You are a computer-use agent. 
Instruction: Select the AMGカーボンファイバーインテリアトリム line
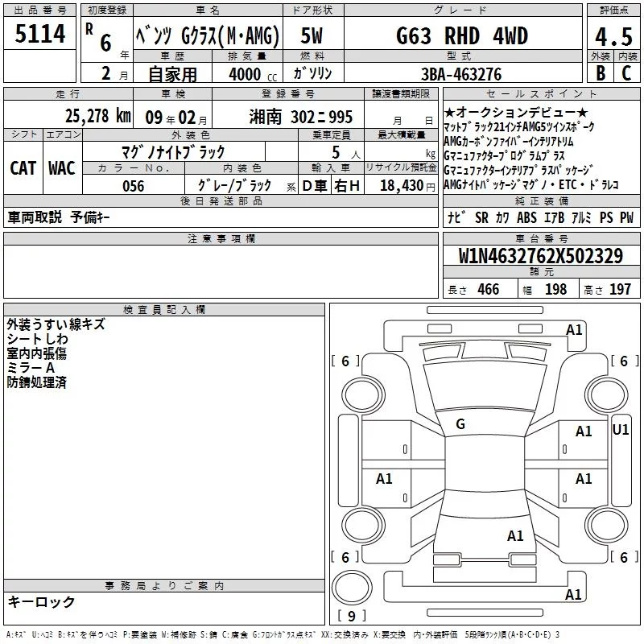(509, 142)
